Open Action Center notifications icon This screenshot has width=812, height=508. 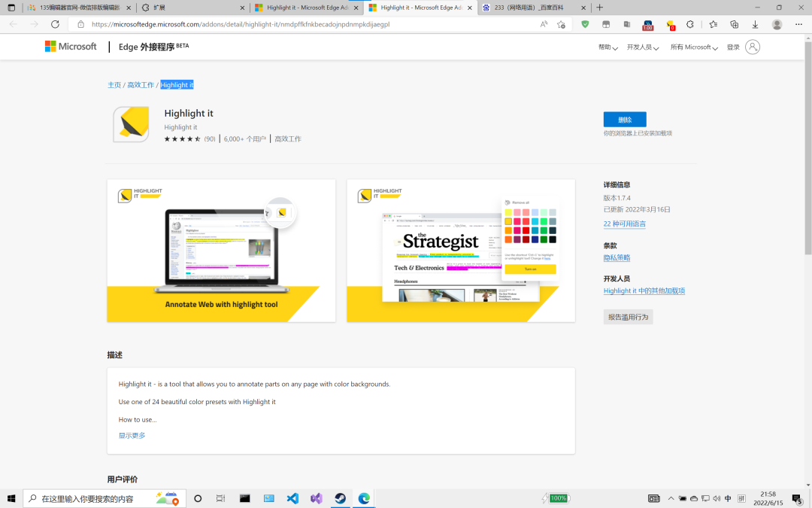[798, 499]
